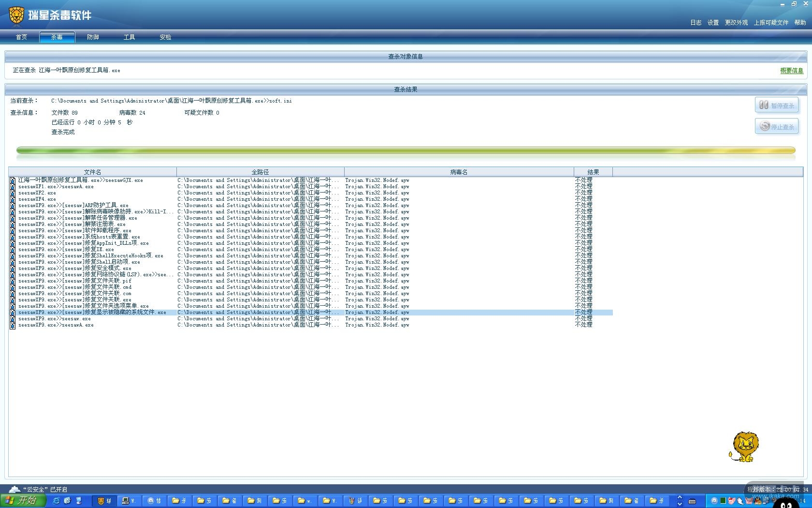The image size is (812, 508).
Task: Click virus file icon beside 修复IE.exe
Action: click(x=13, y=250)
